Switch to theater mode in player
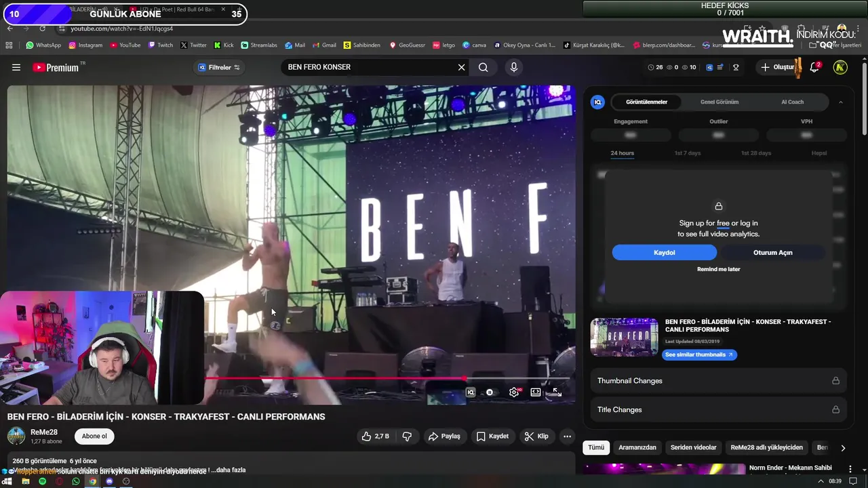 click(x=536, y=392)
